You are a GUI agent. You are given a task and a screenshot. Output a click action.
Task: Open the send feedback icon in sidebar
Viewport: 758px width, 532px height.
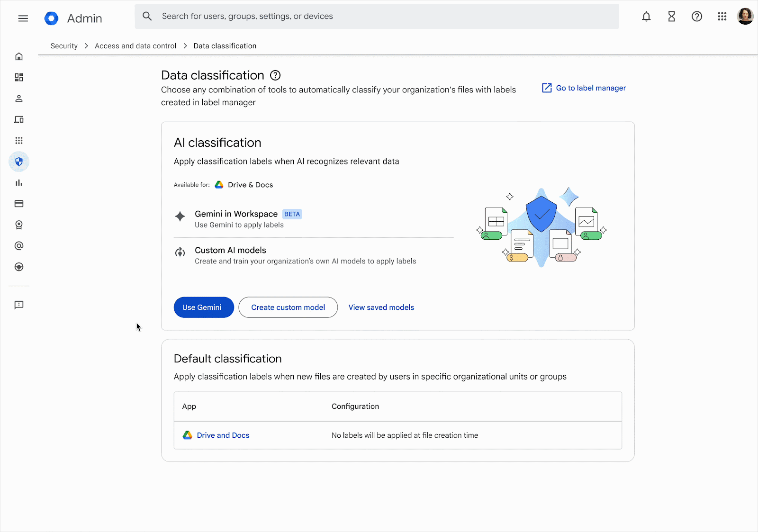pos(19,305)
